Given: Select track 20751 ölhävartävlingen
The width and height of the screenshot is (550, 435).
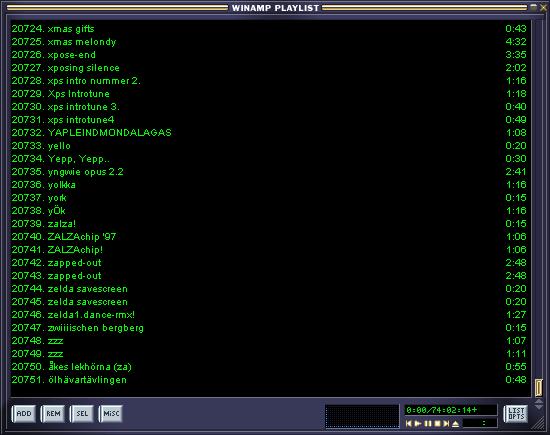Looking at the screenshot, I should tap(269, 380).
